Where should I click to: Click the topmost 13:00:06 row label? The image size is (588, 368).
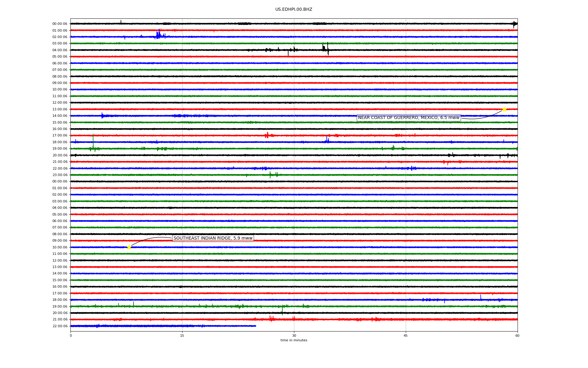[x=60, y=109]
